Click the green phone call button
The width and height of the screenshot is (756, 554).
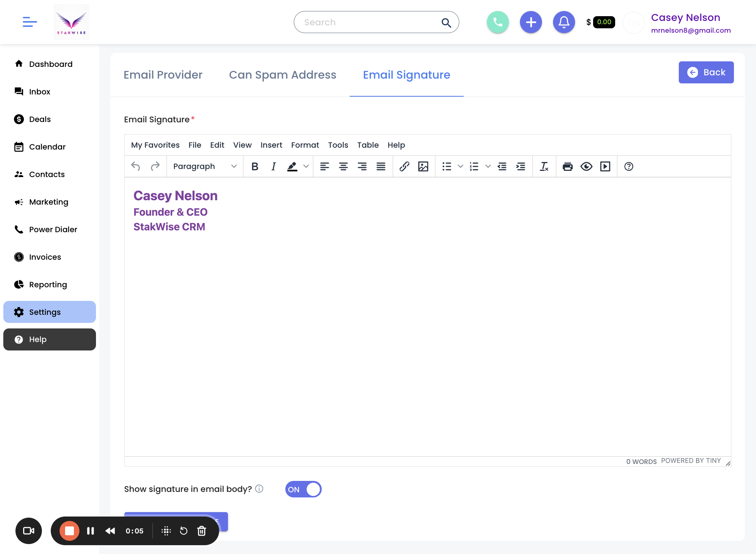[498, 22]
